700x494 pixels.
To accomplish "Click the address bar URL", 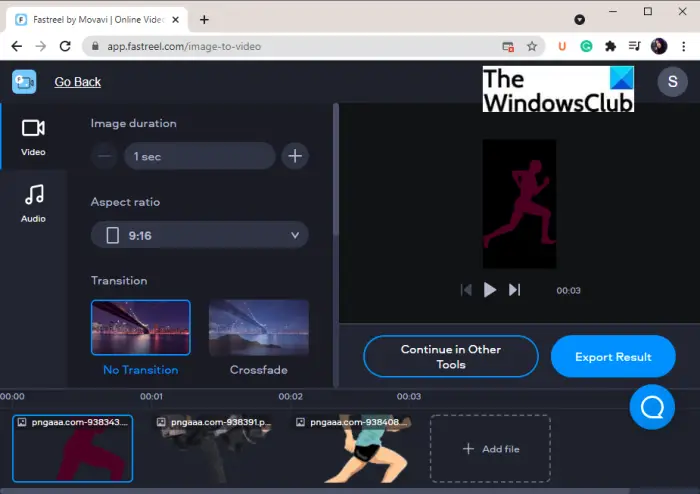I will point(184,46).
